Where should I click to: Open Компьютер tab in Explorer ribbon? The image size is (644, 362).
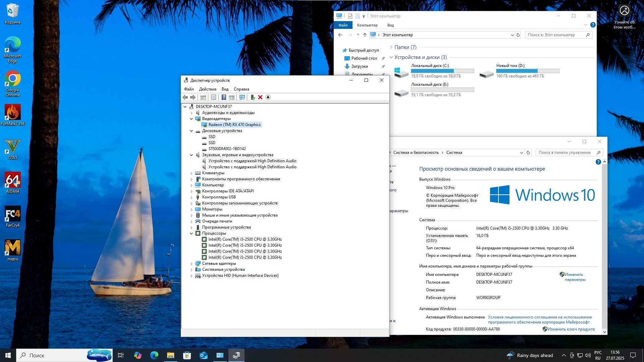tap(367, 25)
